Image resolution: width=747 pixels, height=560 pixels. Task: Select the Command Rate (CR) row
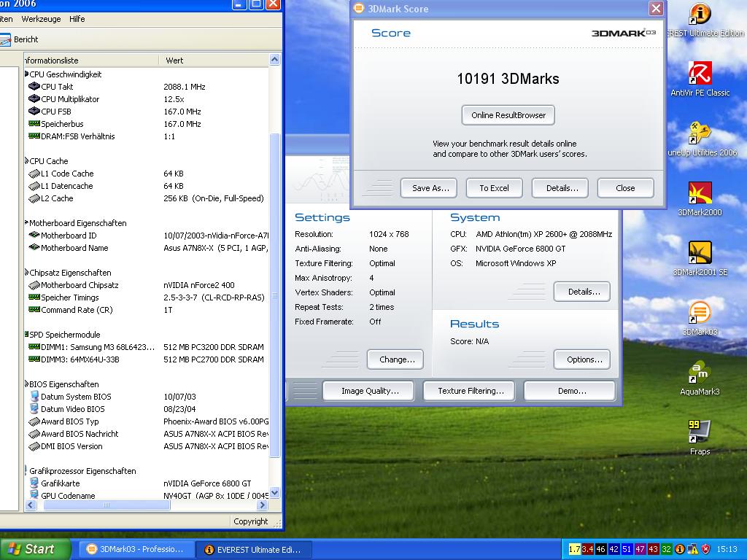pos(147,309)
